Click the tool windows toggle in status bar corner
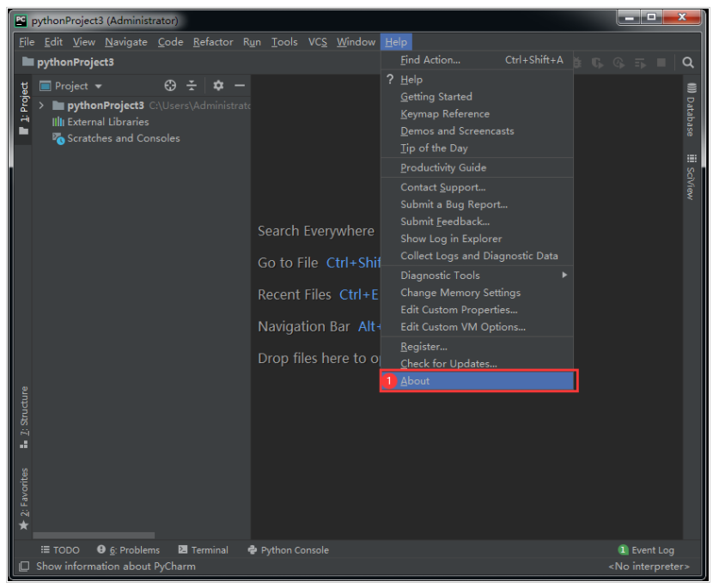Viewport: 719px width, 588px height. tap(24, 567)
